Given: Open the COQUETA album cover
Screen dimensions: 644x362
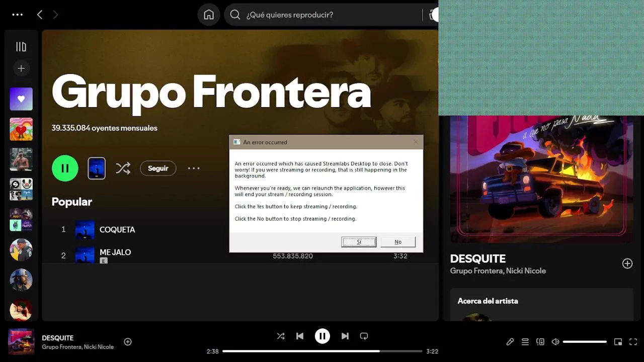Looking at the screenshot, I should (x=85, y=229).
